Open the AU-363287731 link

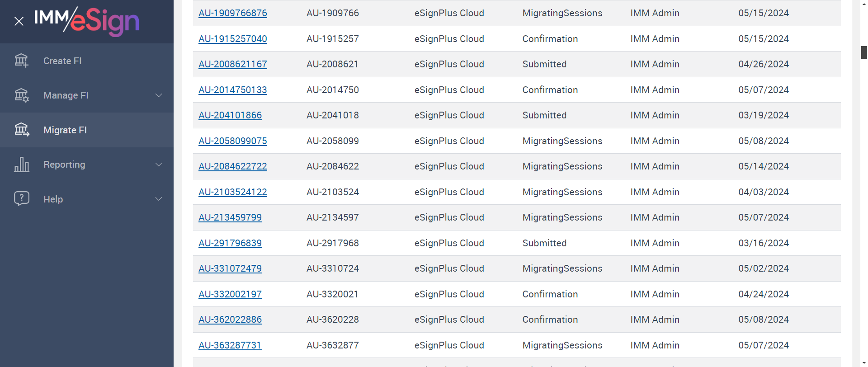pos(230,345)
